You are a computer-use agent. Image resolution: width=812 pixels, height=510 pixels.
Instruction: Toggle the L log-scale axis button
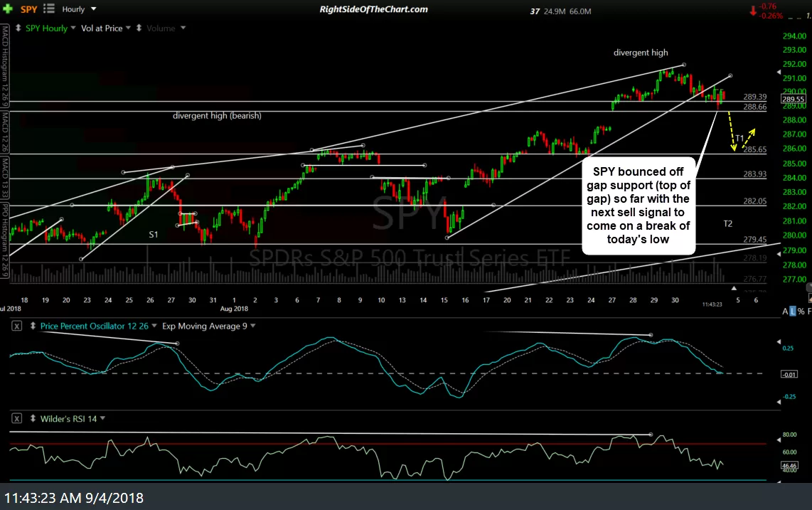click(x=792, y=312)
